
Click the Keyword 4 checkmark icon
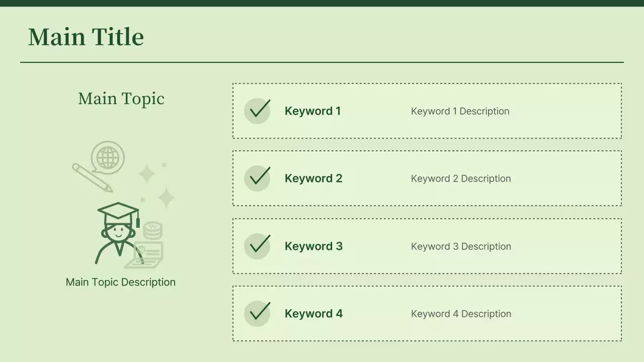pyautogui.click(x=257, y=313)
